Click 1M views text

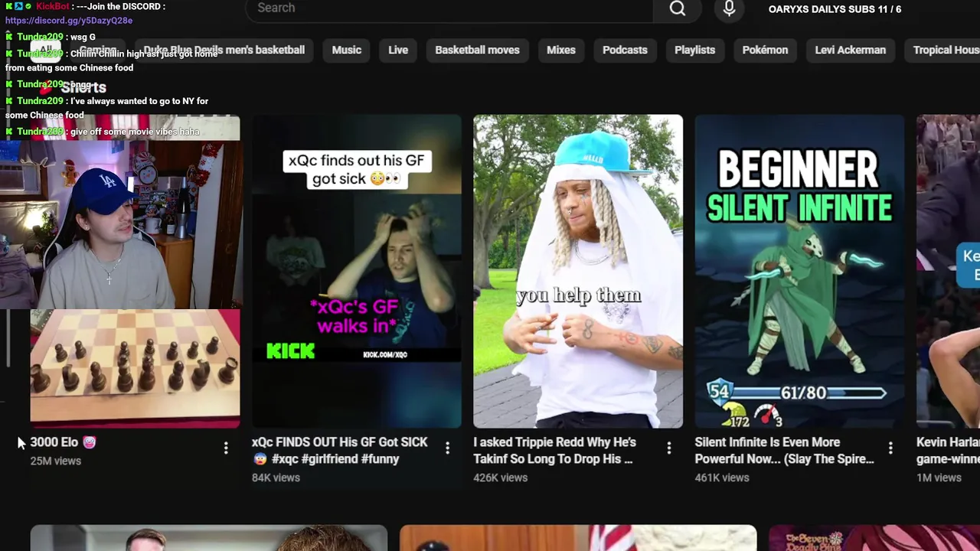point(939,478)
